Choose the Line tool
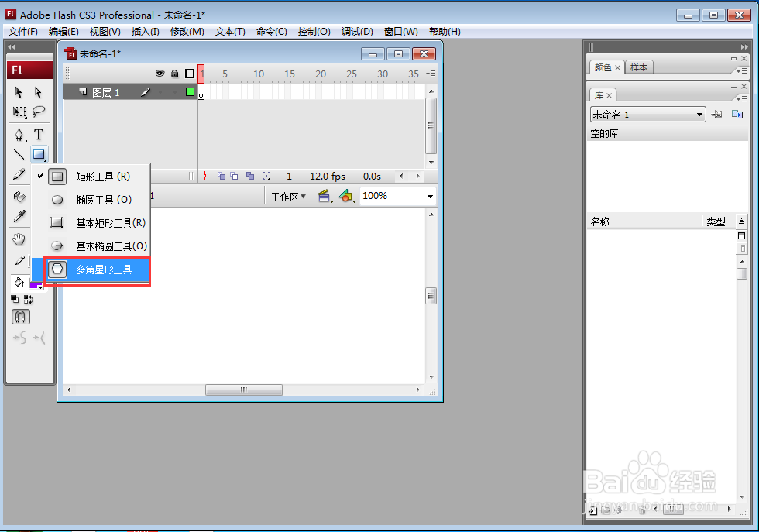 pos(19,154)
